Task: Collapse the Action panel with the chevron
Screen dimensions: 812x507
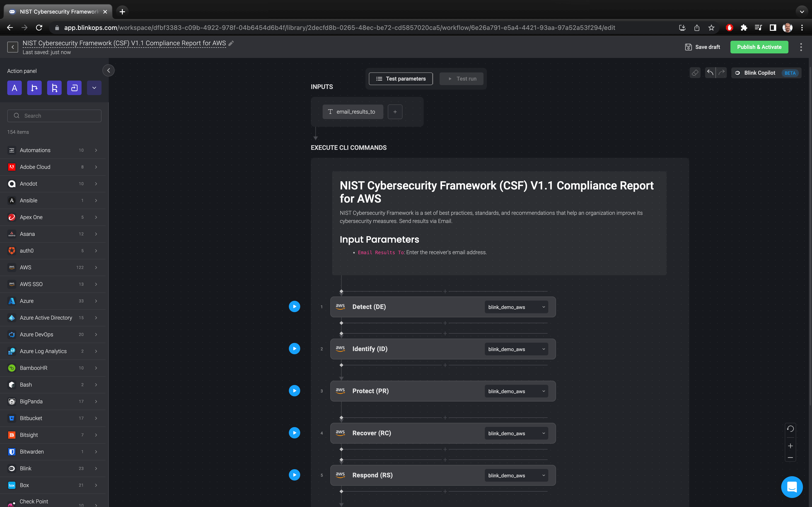Action: (108, 70)
